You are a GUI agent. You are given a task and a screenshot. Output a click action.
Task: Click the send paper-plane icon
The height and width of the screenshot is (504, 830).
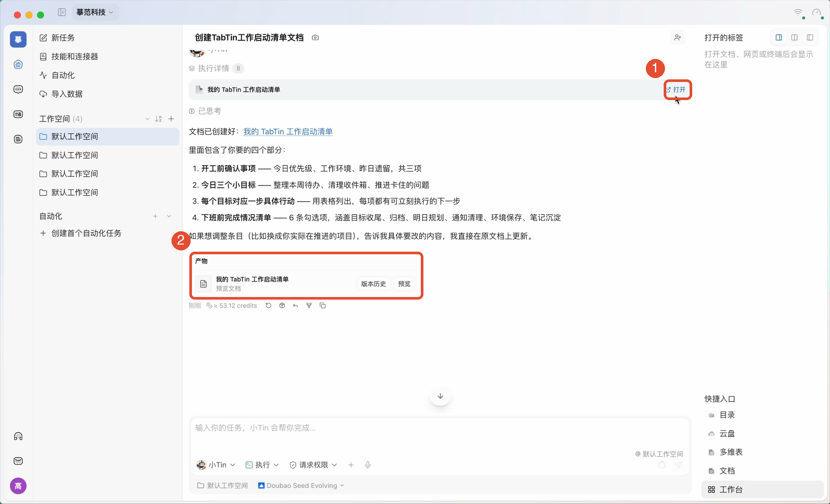(x=678, y=465)
